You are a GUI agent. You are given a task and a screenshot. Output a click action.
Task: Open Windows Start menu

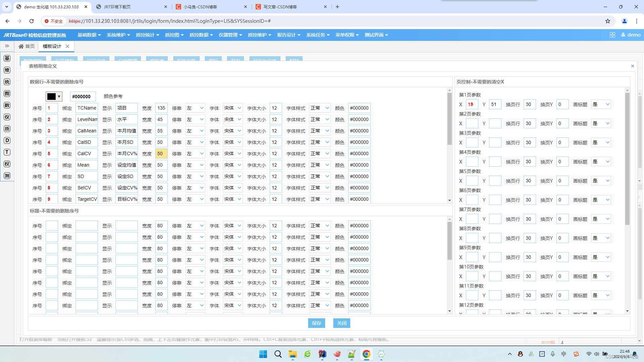click(263, 354)
